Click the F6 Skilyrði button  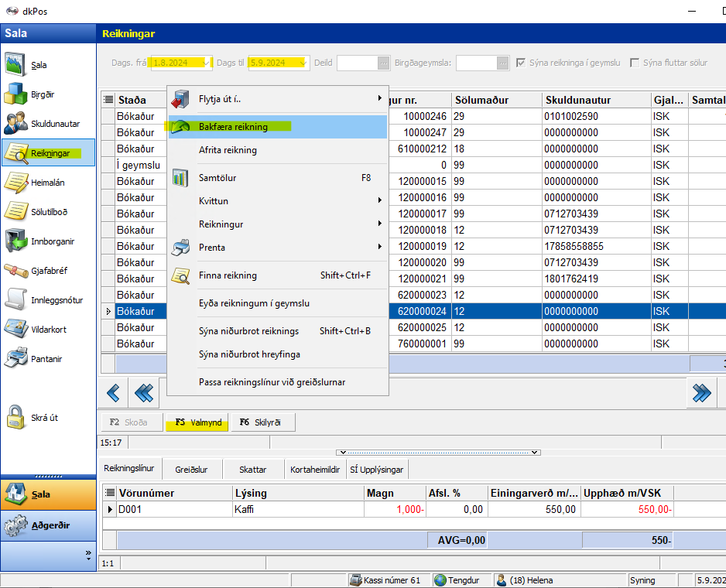(263, 422)
